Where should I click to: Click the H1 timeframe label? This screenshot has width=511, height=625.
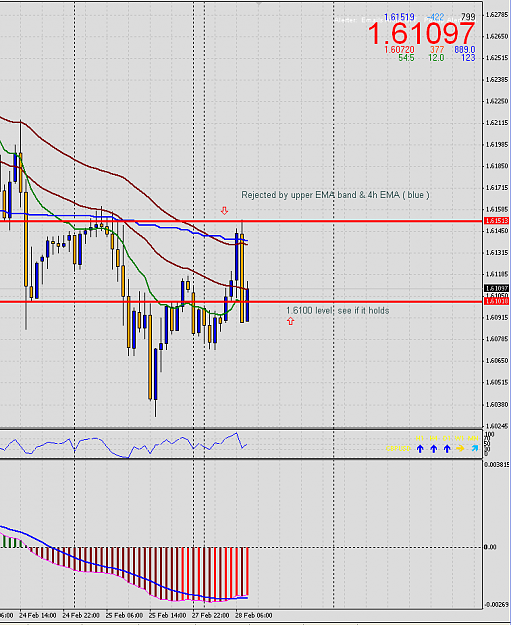[420, 438]
